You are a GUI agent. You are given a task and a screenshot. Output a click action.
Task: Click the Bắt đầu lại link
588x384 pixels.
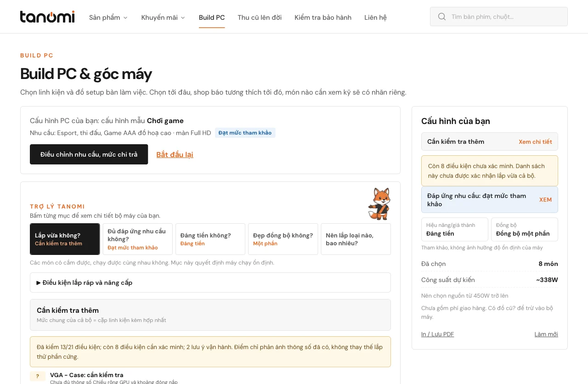175,154
